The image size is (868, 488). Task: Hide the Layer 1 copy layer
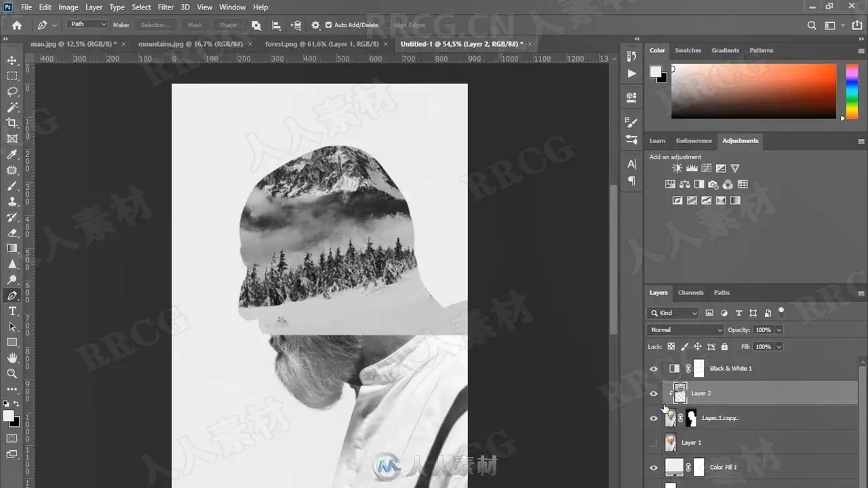(x=654, y=418)
